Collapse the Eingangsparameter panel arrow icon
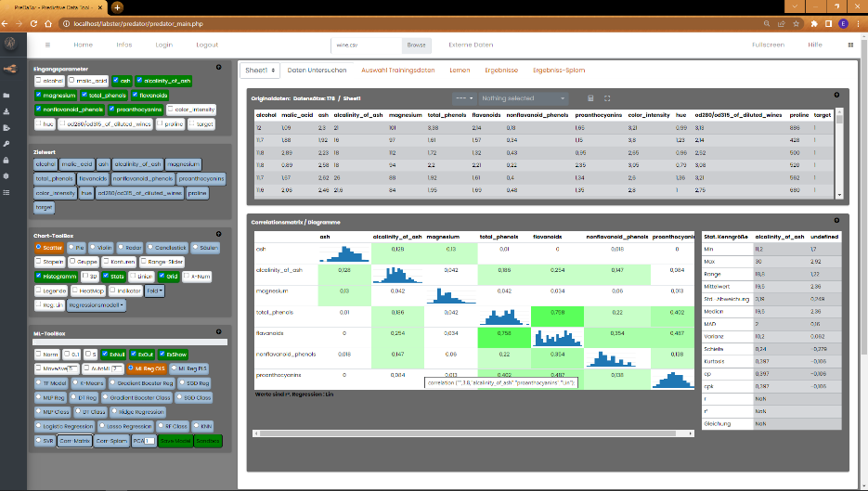Image resolution: width=868 pixels, height=491 pixels. coord(218,67)
